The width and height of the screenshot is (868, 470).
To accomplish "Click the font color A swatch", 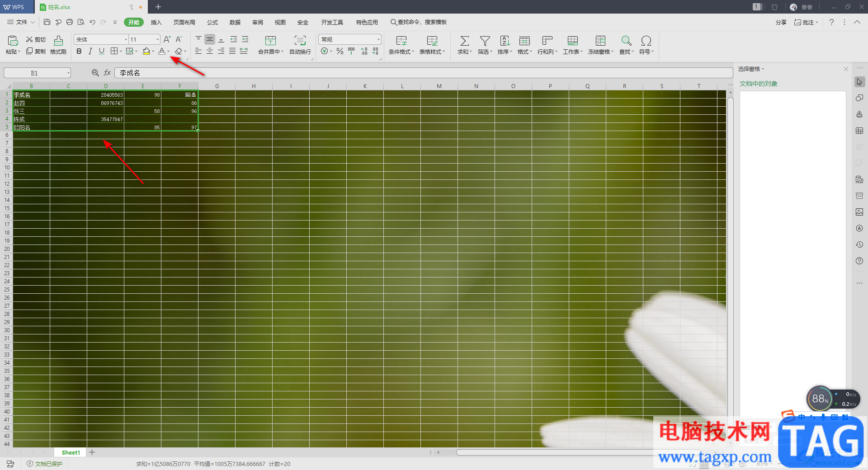I will tap(161, 52).
